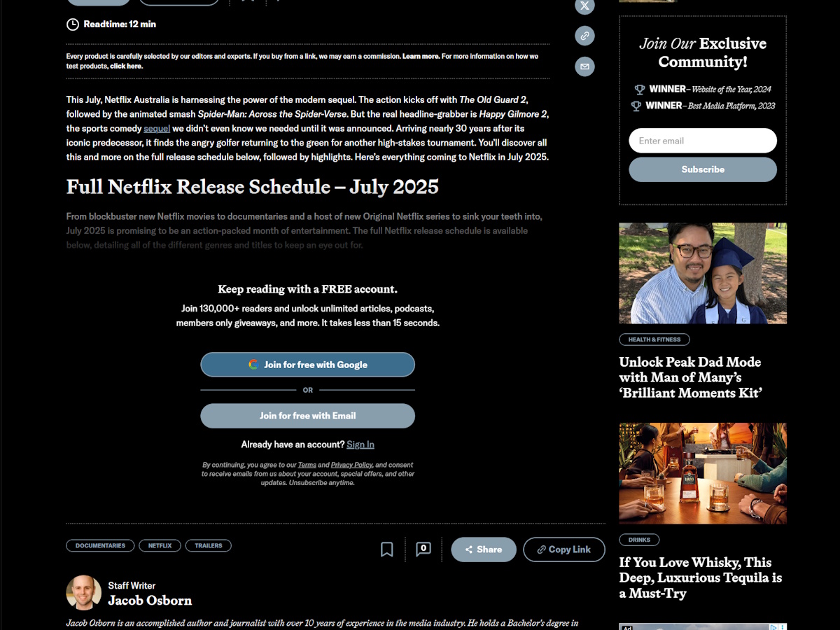
Task: Open the 'sequel' link in the intro
Action: click(x=157, y=129)
